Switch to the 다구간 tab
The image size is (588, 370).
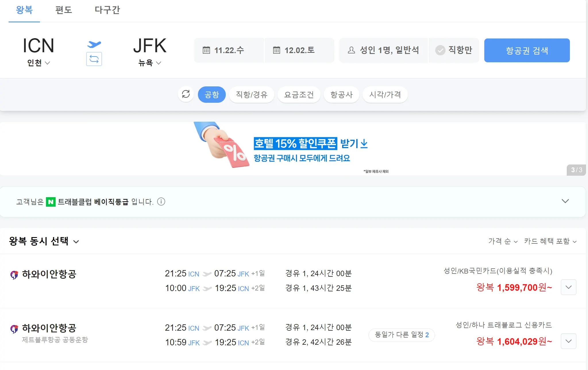tap(107, 10)
